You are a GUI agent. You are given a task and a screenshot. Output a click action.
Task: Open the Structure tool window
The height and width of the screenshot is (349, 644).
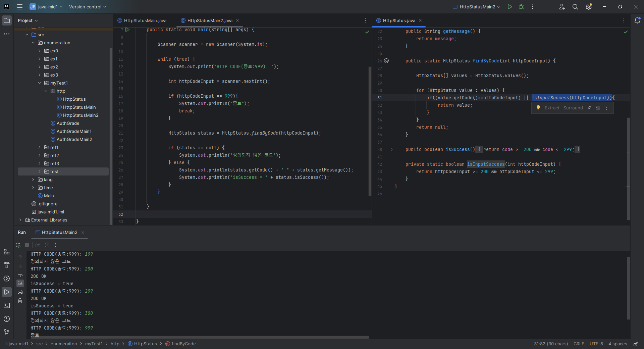(7, 252)
